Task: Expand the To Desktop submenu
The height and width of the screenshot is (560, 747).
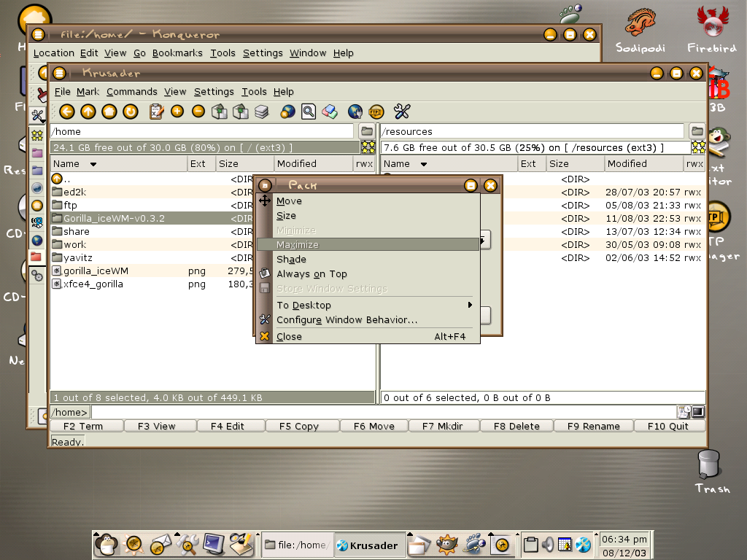Action: point(368,306)
